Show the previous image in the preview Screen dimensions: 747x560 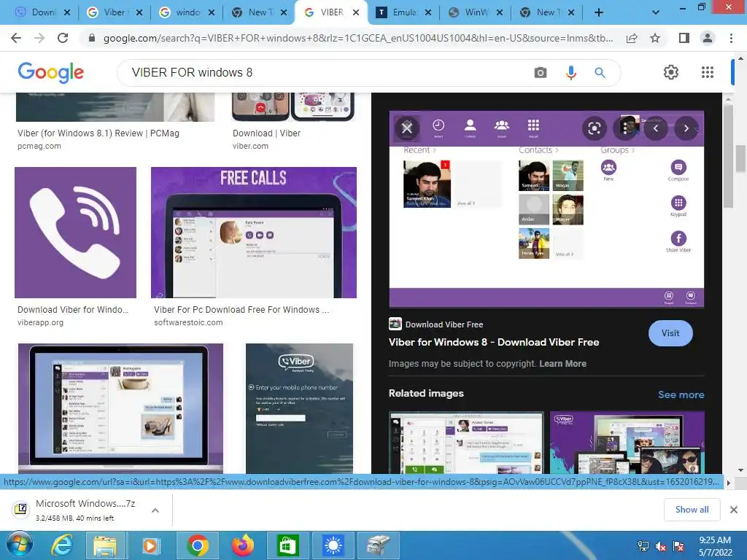coord(656,128)
